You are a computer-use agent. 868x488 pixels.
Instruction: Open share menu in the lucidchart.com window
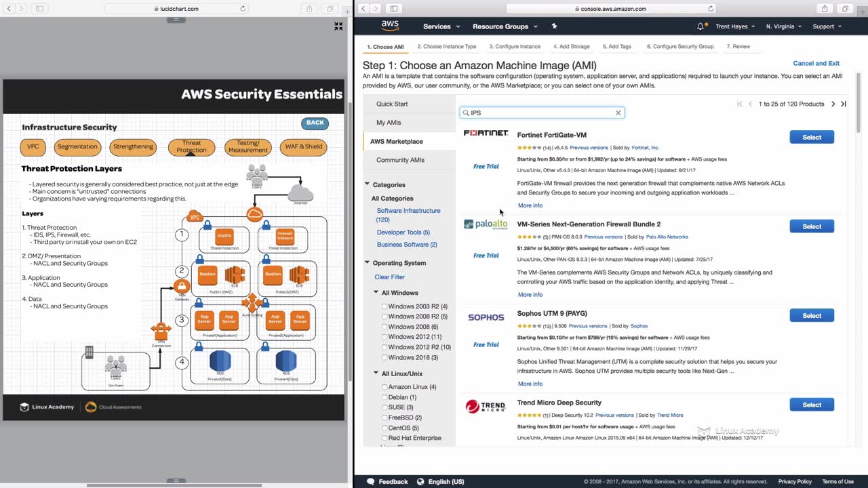(x=309, y=9)
